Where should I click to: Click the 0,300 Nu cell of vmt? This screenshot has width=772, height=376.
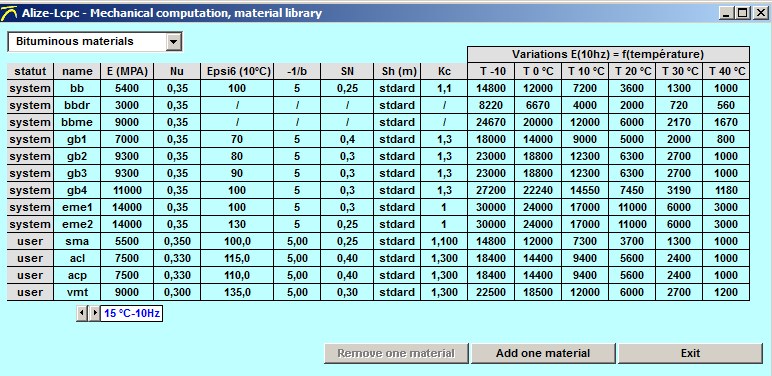click(x=177, y=292)
